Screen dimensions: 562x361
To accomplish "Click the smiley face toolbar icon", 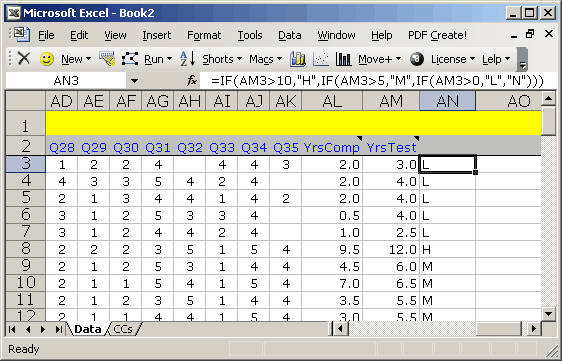I will point(47,59).
